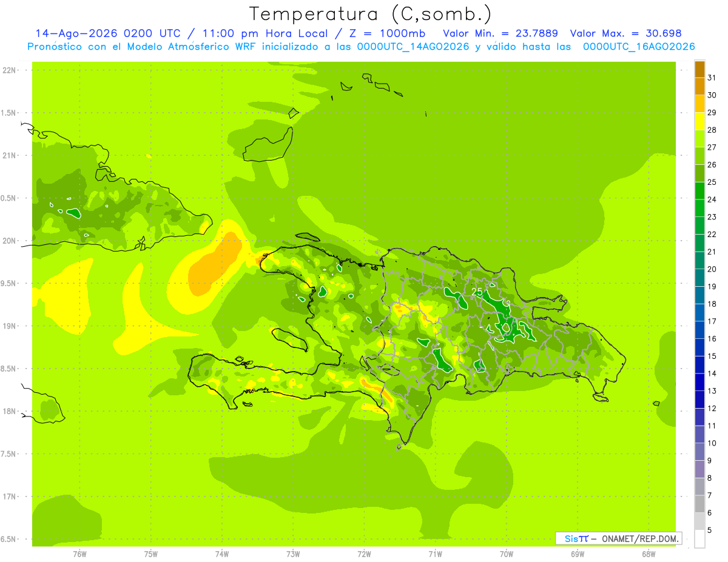The image size is (728, 562).
Task: Select the "Z = 1000mb" level text
Action: pos(387,33)
